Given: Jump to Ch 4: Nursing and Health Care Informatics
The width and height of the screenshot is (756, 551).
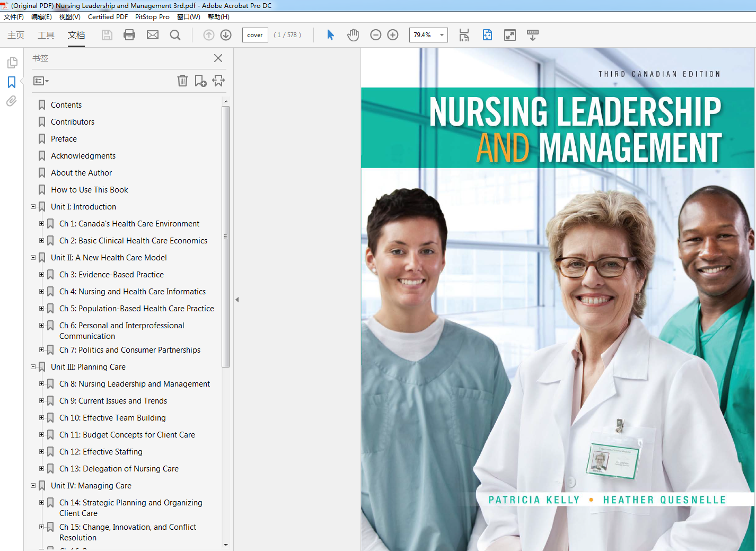Looking at the screenshot, I should (x=133, y=292).
